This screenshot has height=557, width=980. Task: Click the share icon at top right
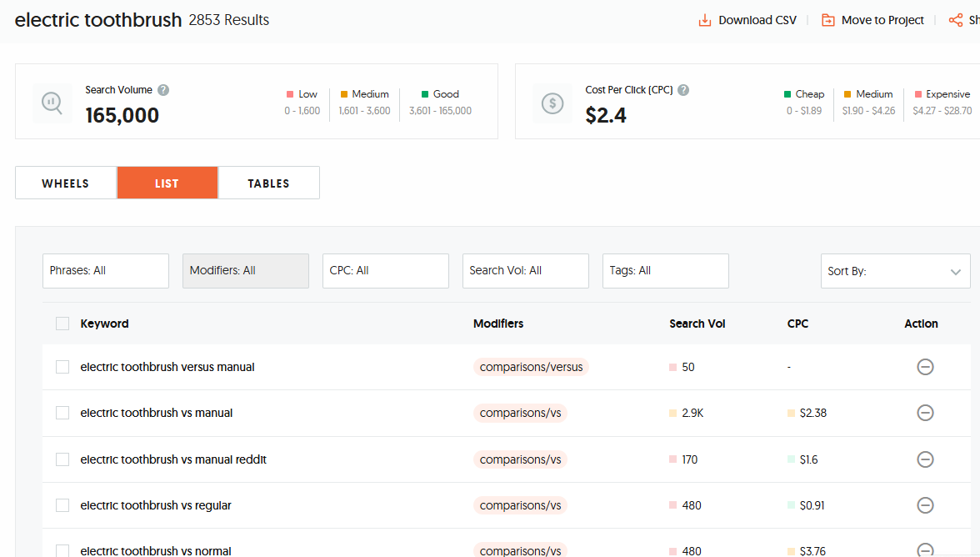click(x=955, y=20)
